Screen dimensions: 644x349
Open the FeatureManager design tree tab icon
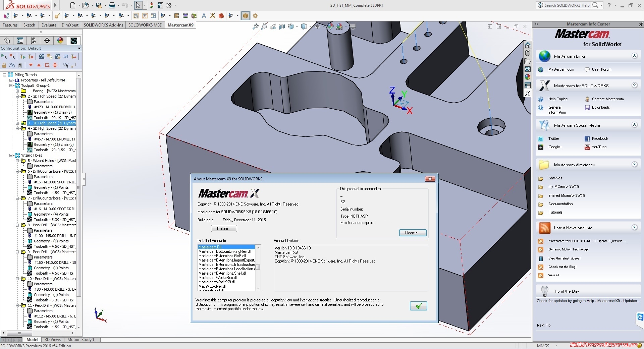click(x=7, y=41)
